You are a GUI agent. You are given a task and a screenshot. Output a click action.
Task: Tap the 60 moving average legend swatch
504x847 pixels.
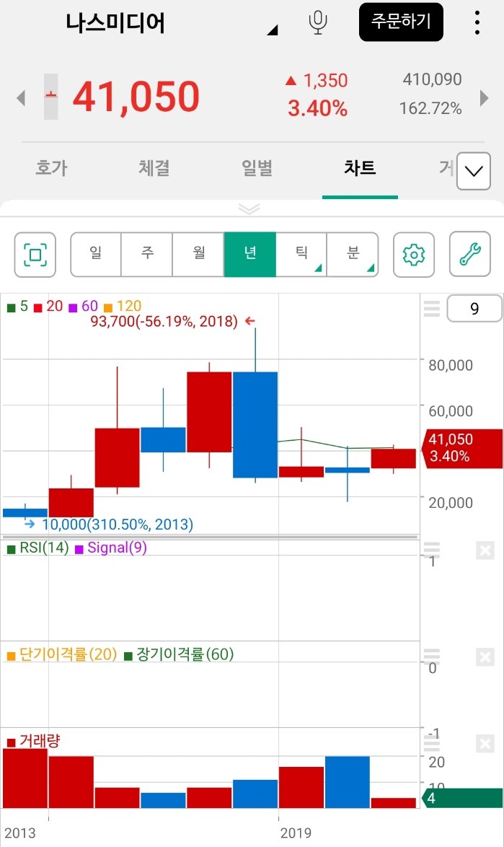pos(73,308)
